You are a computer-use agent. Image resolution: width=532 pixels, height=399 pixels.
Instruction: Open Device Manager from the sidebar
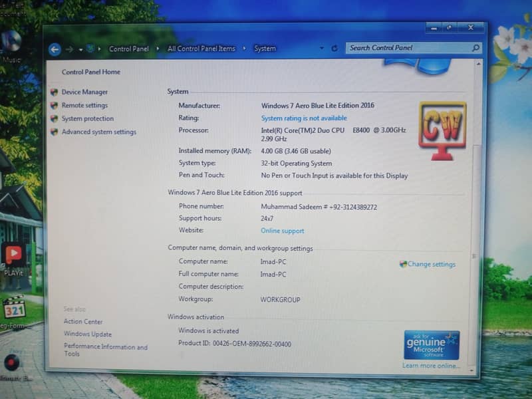[x=84, y=92]
